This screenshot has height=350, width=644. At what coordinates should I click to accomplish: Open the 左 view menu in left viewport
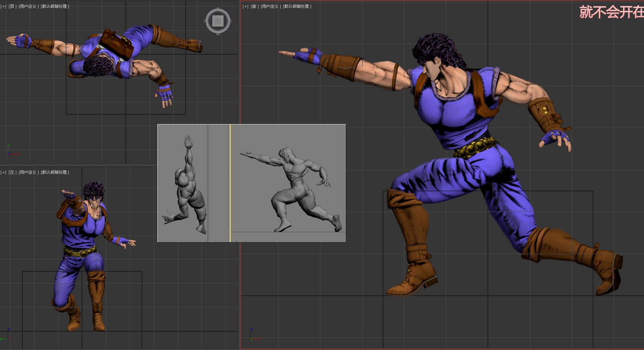[12, 172]
